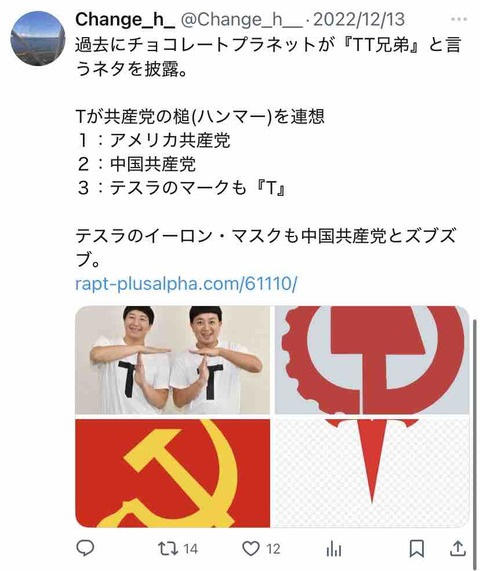Click the tweet body text about TT兄弟
This screenshot has width=480, height=571.
pos(268,57)
